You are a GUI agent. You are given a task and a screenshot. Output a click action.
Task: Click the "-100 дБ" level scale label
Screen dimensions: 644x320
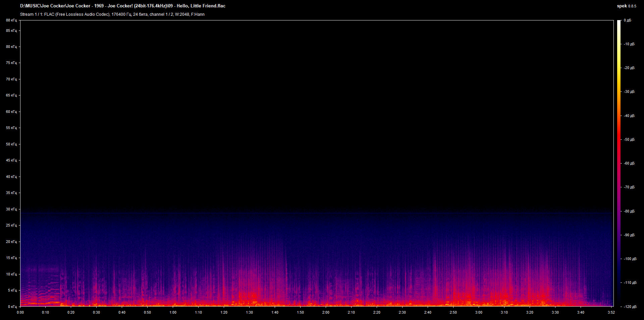pos(630,259)
